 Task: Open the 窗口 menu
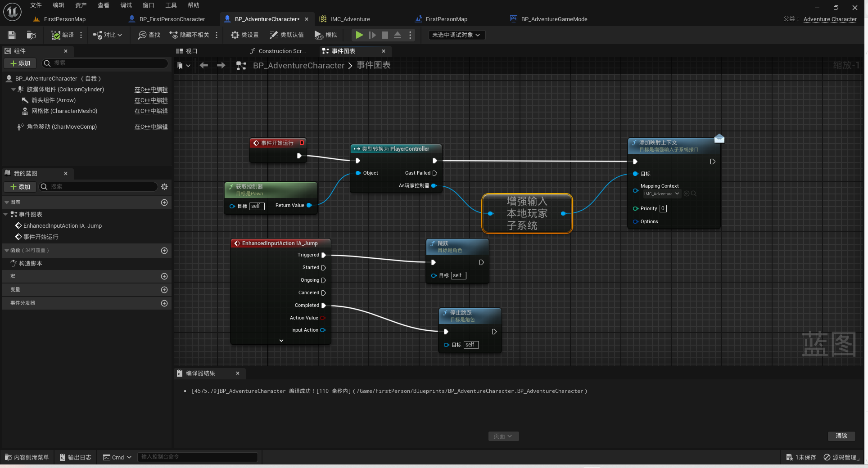(148, 5)
